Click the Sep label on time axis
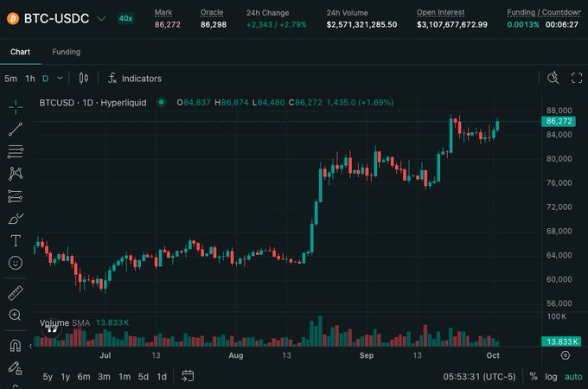Image resolution: width=588 pixels, height=389 pixels. 367,355
